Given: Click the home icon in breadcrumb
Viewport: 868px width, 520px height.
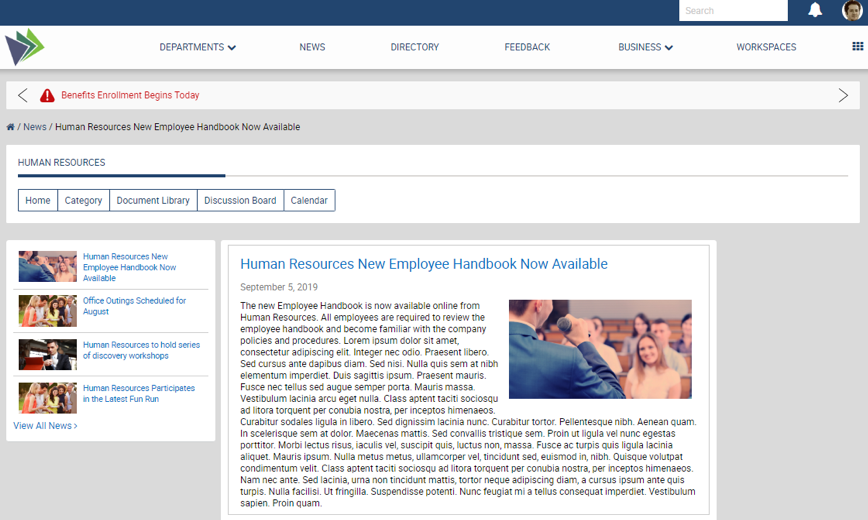Looking at the screenshot, I should (x=10, y=127).
